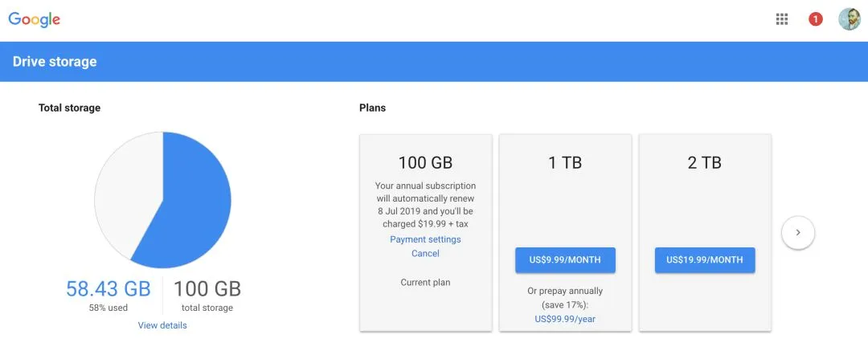Click the Drive storage header title
Screen dimensions: 868x351
pyautogui.click(x=55, y=62)
